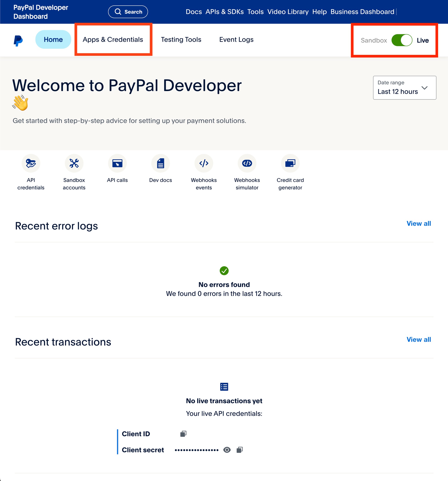Go to the Home tab
The width and height of the screenshot is (448, 481).
[53, 39]
